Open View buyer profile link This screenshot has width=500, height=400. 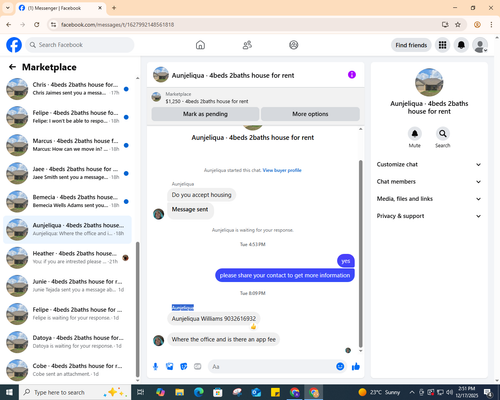(282, 170)
